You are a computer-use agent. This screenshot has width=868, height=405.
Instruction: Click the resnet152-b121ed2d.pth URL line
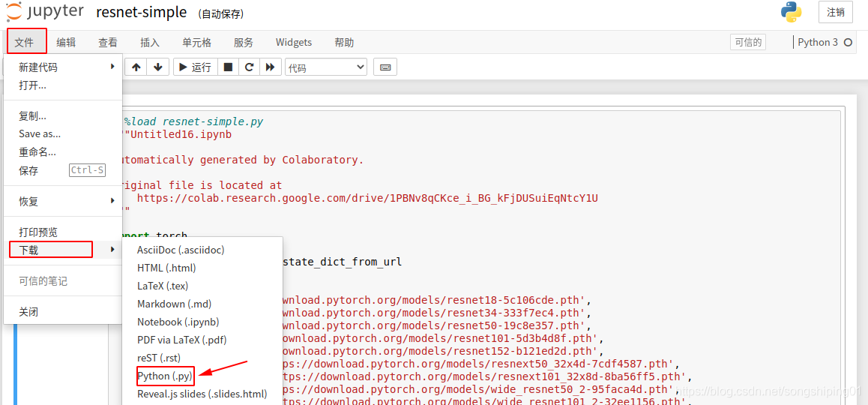click(441, 352)
